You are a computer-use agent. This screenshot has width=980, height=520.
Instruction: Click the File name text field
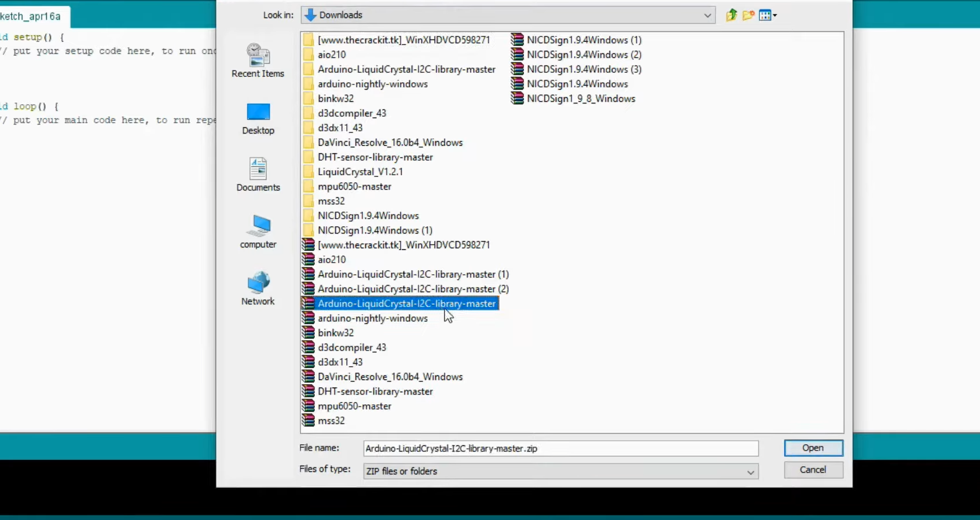click(560, 449)
